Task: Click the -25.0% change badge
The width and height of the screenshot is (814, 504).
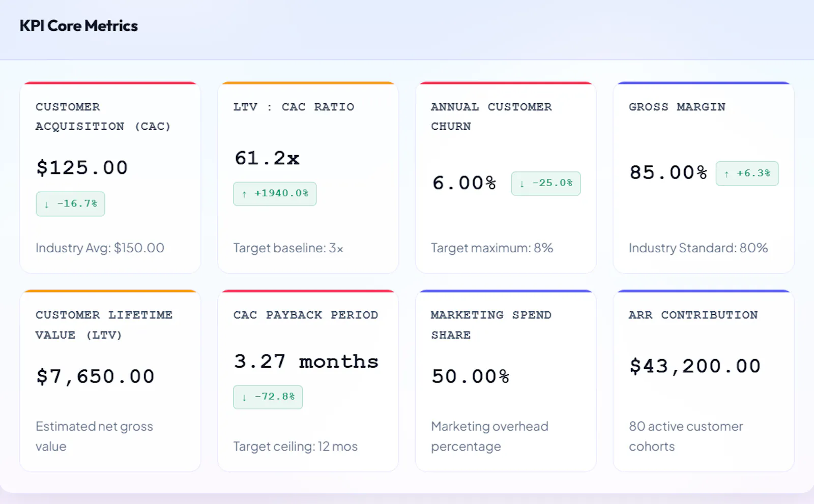Action: pyautogui.click(x=546, y=184)
